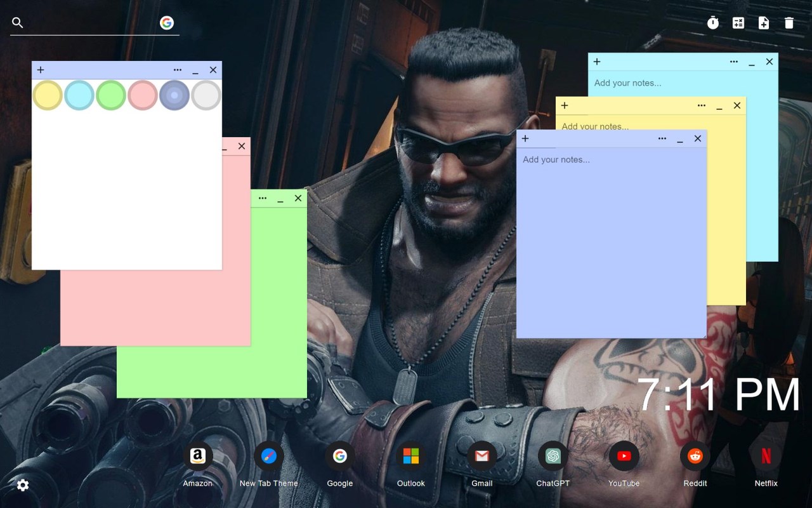Click the 7:11 PM clock

click(x=719, y=395)
